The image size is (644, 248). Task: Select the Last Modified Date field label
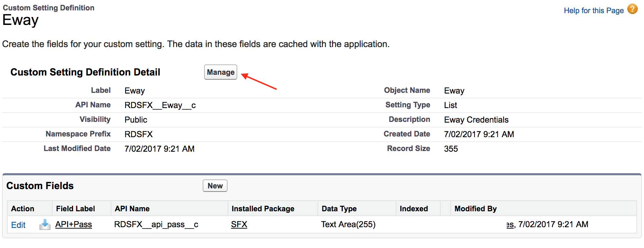click(77, 149)
